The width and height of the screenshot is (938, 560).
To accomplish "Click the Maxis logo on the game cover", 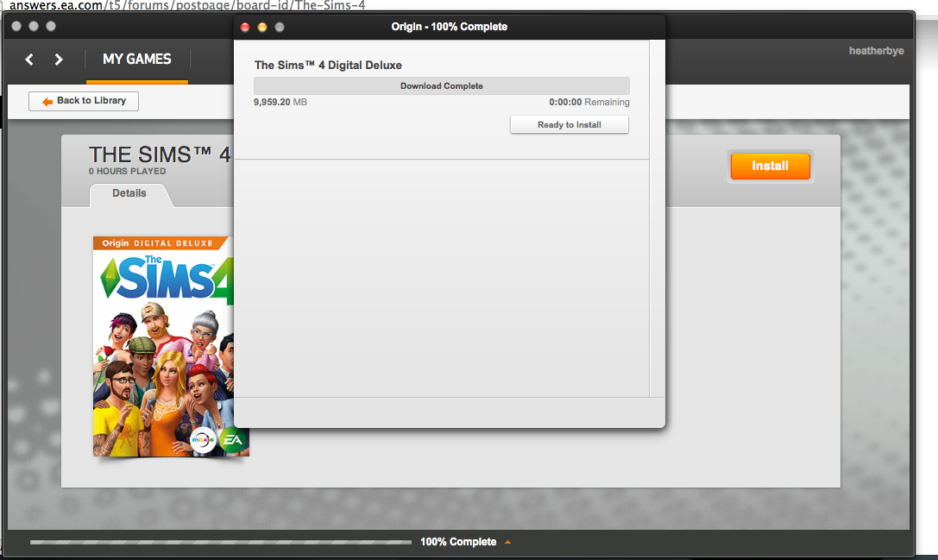I will click(x=204, y=440).
